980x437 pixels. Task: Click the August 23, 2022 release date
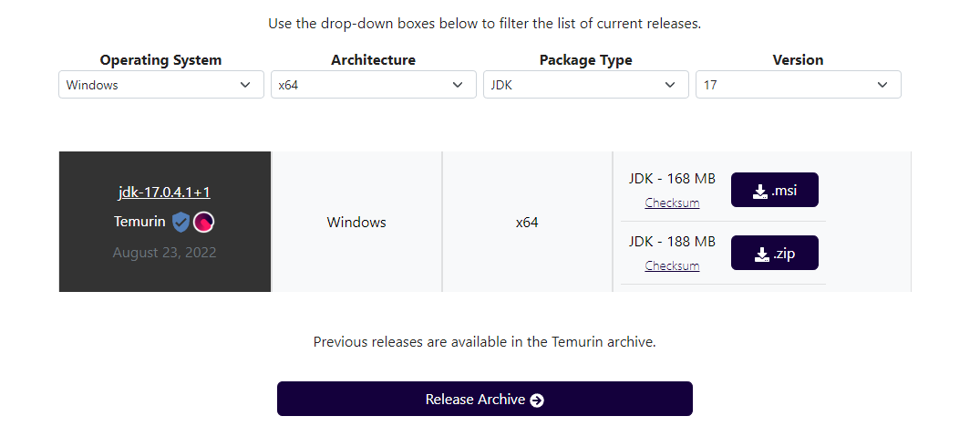coord(164,253)
